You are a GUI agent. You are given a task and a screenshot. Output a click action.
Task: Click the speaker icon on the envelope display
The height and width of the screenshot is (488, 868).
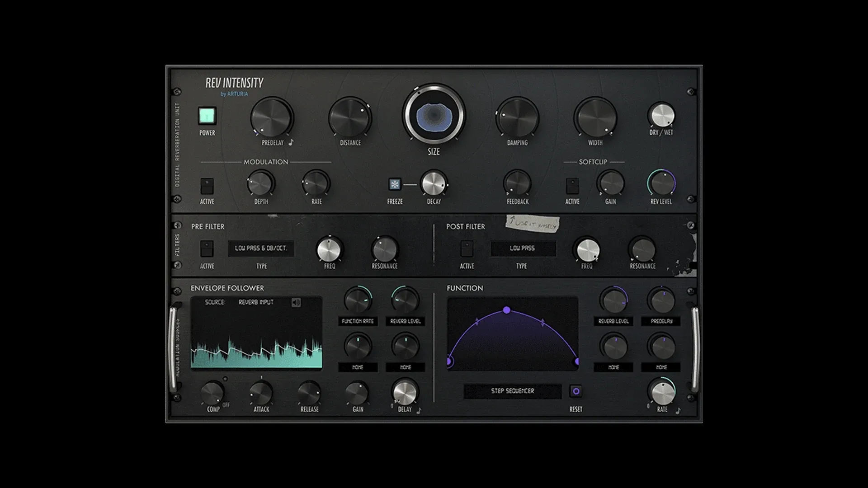coord(297,303)
